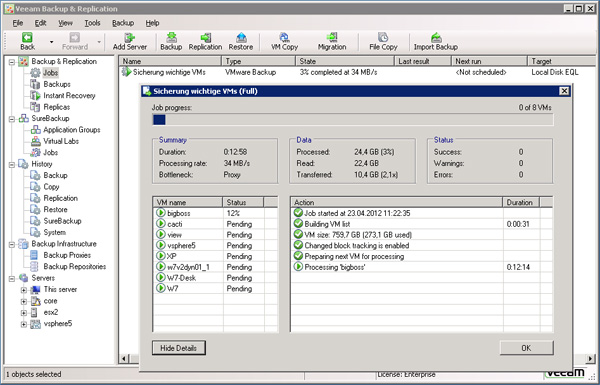Select the Backups tree item

pyautogui.click(x=57, y=84)
